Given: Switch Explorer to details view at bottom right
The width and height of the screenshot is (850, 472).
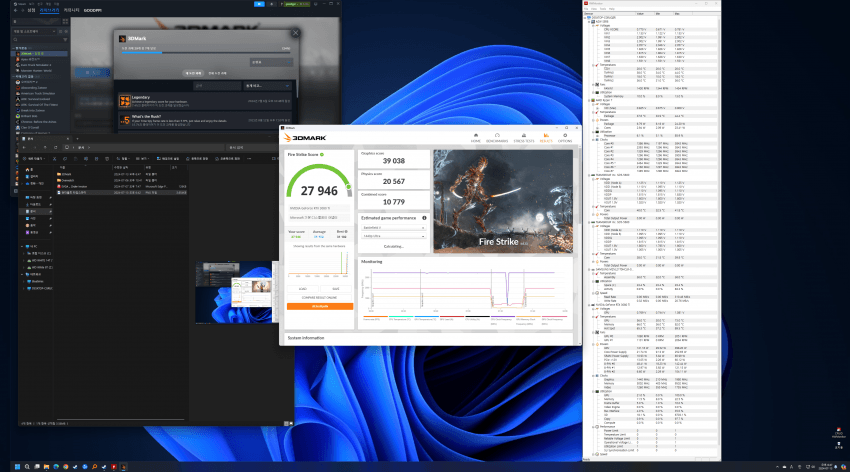Looking at the screenshot, I should [x=286, y=423].
